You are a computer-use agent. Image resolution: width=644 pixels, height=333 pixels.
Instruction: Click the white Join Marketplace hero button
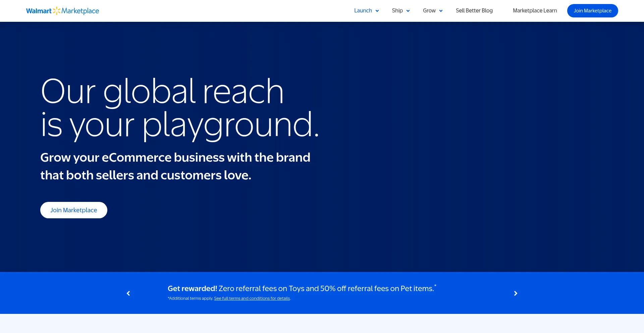(74, 210)
